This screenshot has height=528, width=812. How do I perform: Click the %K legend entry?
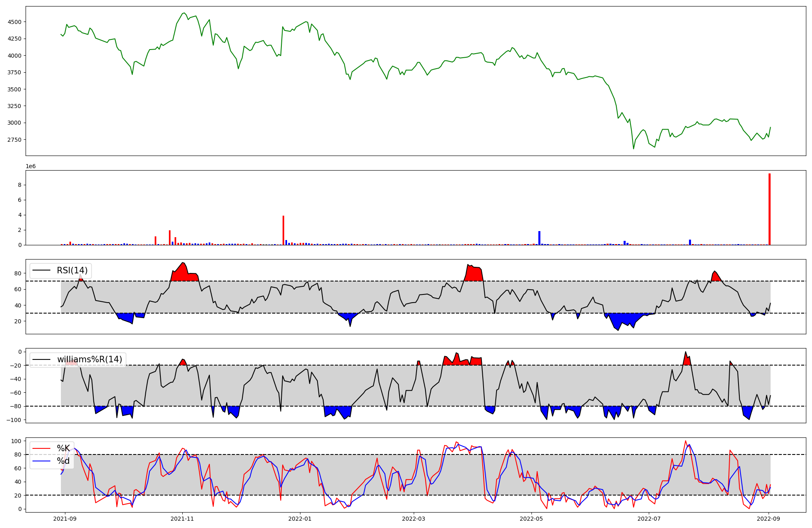[63, 448]
